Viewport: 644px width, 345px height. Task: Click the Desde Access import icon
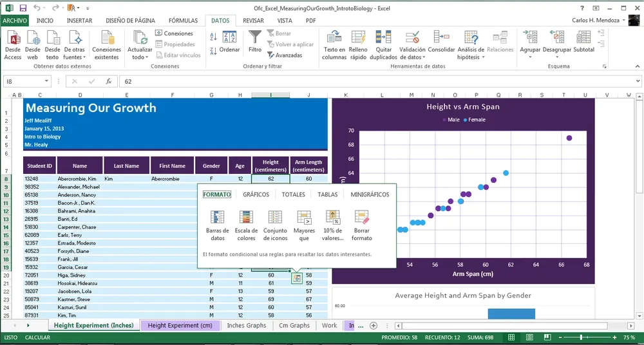tap(13, 44)
